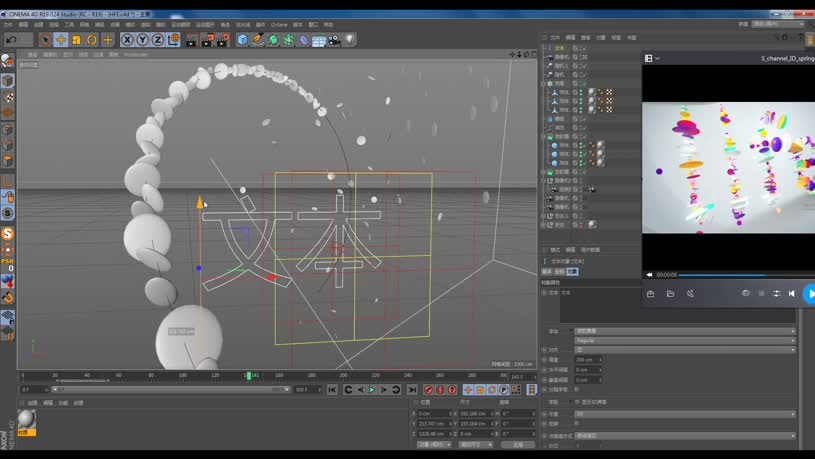Viewport: 815px width, 459px height.
Task: Open media player folder icon
Action: pos(671,294)
